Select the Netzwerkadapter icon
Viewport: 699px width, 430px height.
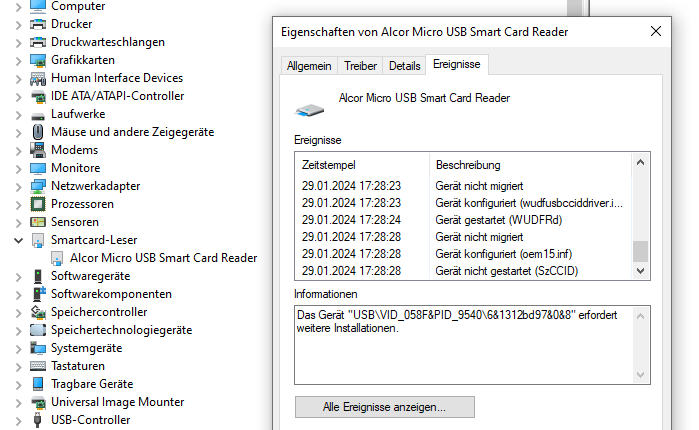pos(38,186)
